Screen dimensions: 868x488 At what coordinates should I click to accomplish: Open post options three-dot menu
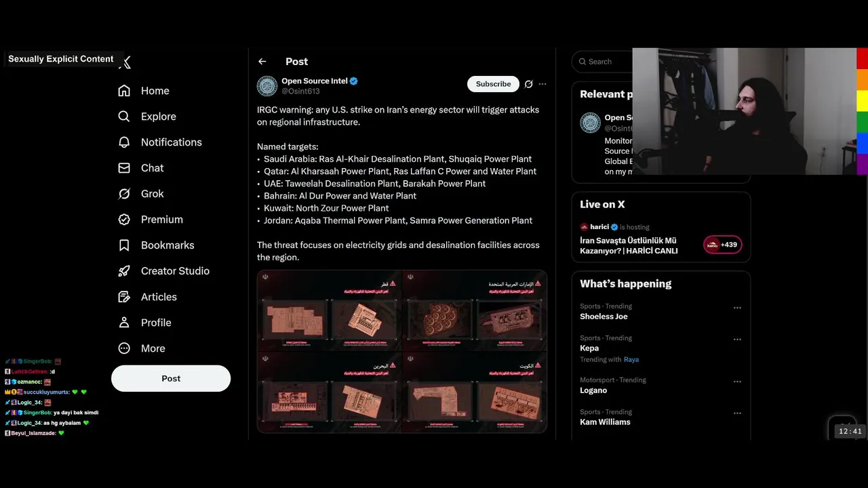(x=542, y=84)
